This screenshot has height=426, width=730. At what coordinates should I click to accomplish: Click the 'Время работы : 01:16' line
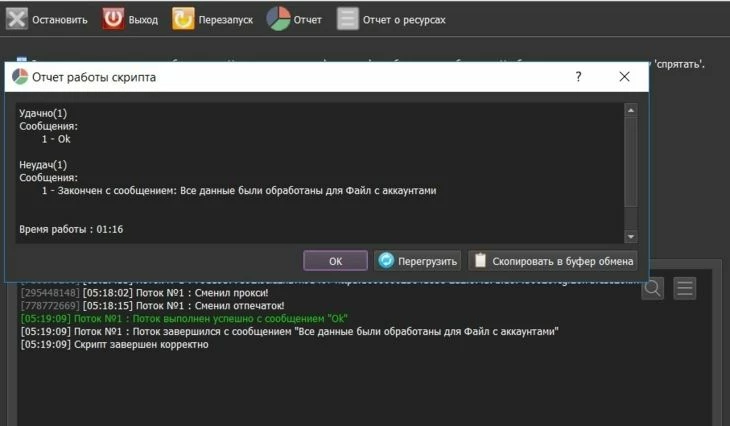point(71,229)
